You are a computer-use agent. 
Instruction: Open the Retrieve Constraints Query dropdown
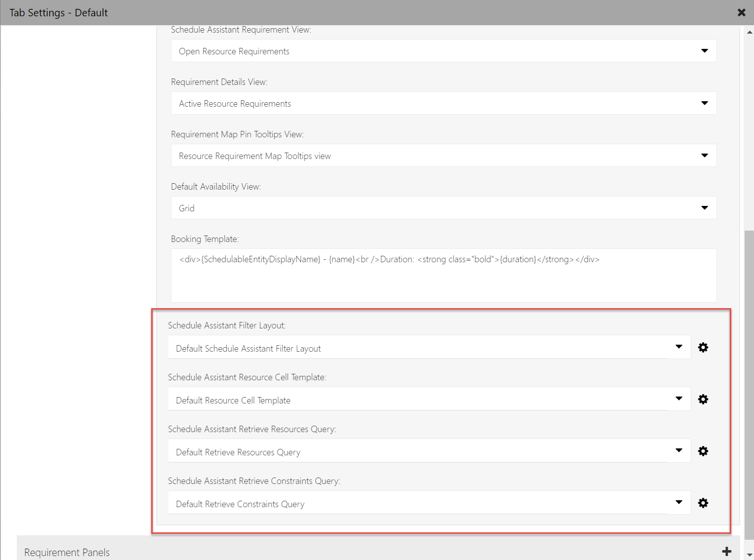pyautogui.click(x=678, y=502)
